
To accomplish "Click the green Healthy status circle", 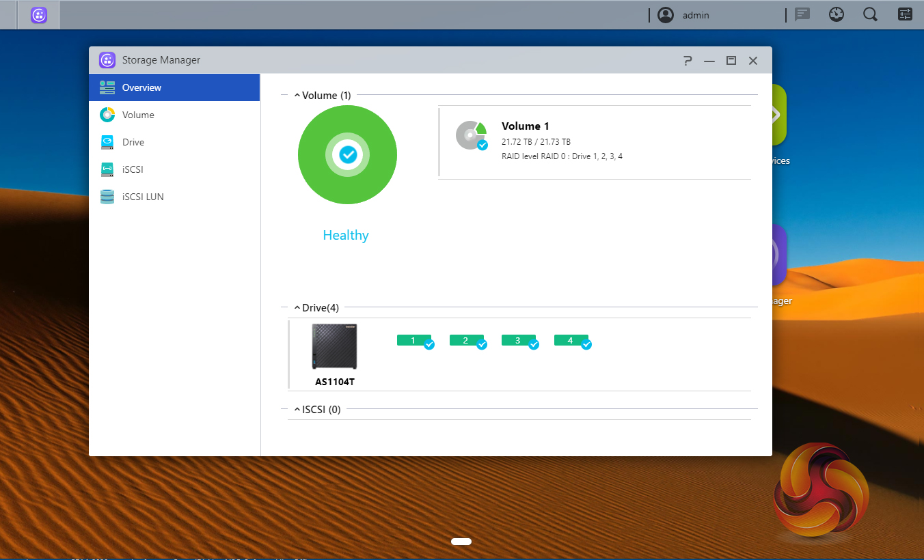I will pos(347,155).
